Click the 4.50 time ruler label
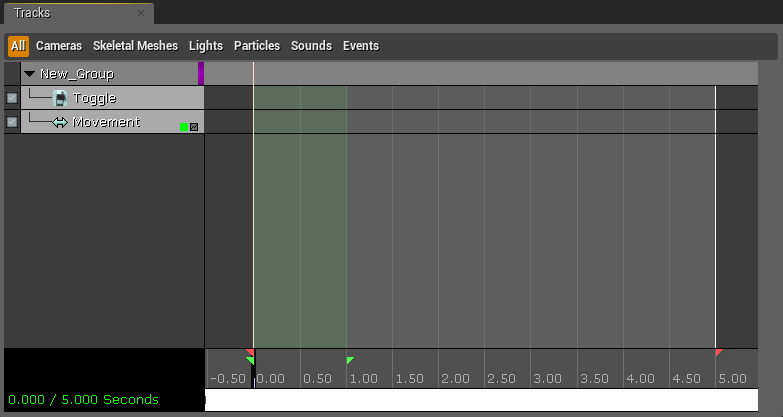783x417 pixels. click(686, 379)
